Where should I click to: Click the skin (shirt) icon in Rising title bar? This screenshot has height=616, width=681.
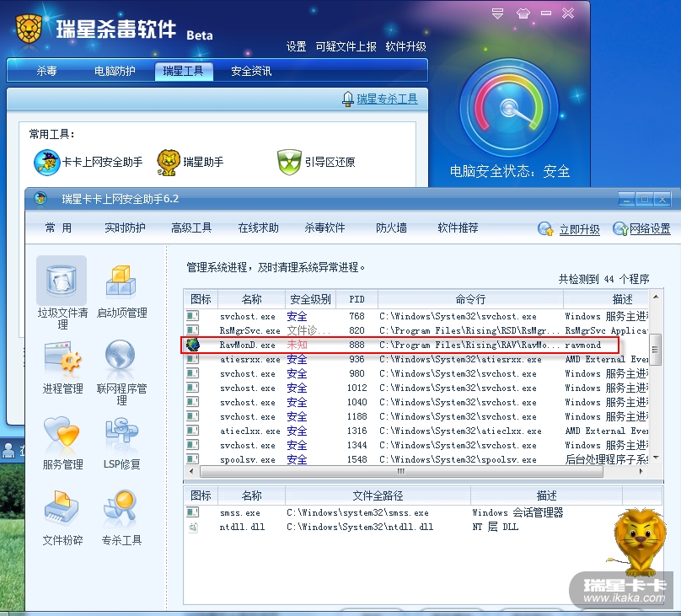click(523, 13)
